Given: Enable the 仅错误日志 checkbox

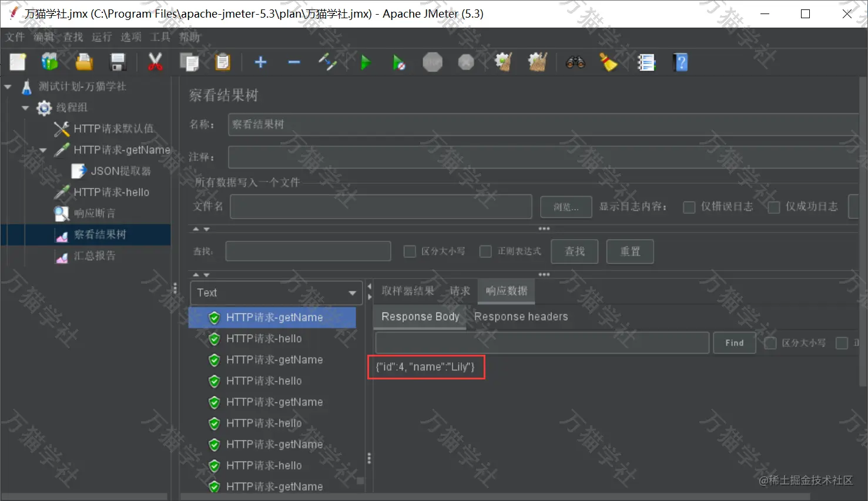Looking at the screenshot, I should coord(689,207).
